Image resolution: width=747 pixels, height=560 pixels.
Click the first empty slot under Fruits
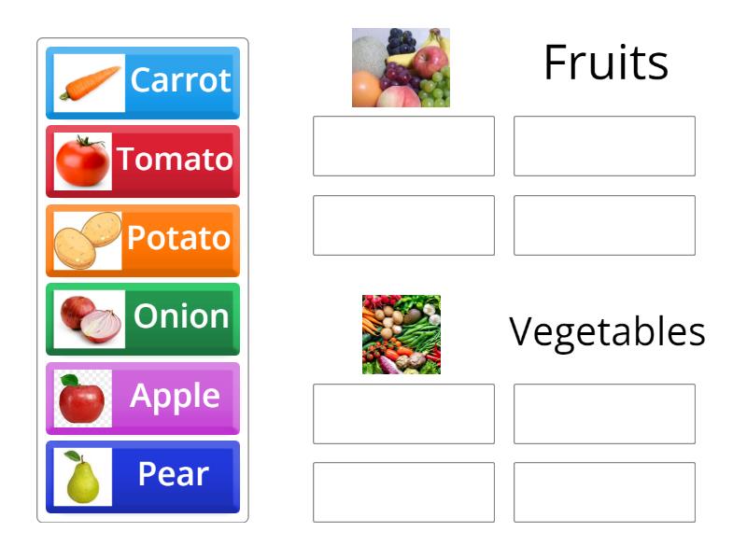coord(405,146)
